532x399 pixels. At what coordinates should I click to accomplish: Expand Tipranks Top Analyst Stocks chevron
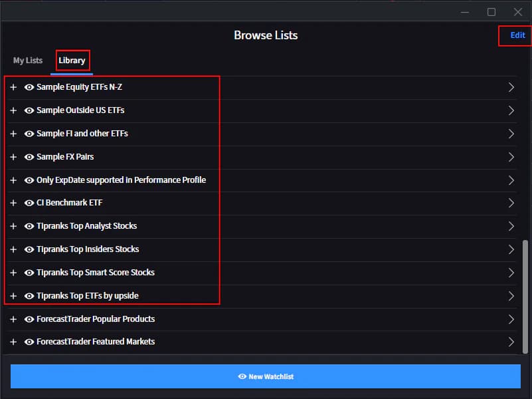pos(511,226)
